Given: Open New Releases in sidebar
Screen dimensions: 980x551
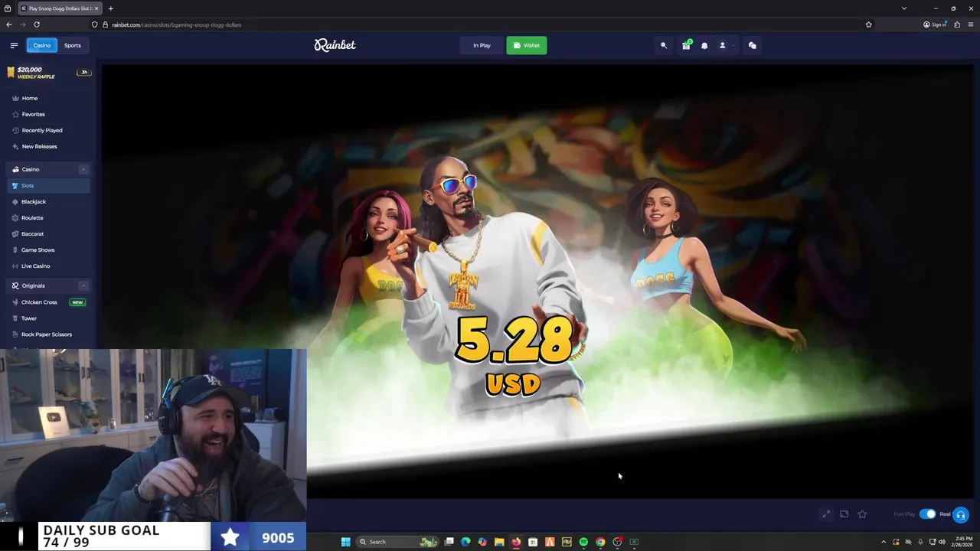Looking at the screenshot, I should [x=39, y=146].
